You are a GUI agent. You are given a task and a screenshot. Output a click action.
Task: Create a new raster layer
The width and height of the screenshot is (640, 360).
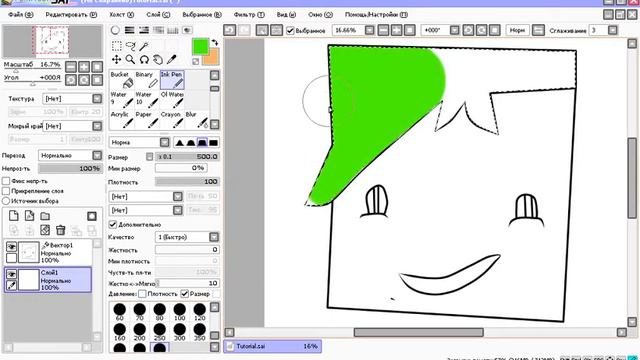14,216
